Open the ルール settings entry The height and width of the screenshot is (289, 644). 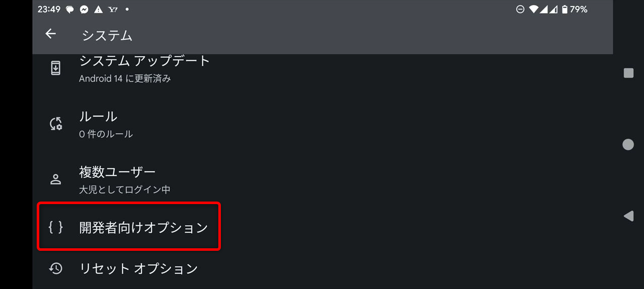point(323,124)
